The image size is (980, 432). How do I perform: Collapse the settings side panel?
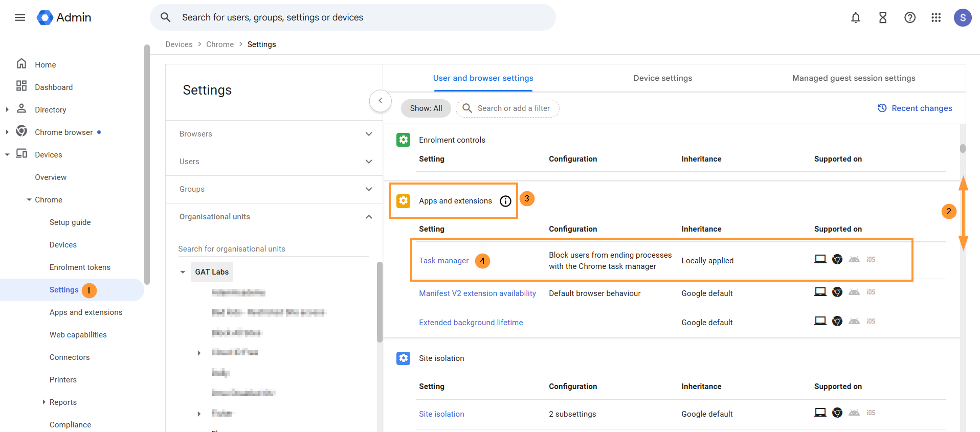pyautogui.click(x=380, y=101)
